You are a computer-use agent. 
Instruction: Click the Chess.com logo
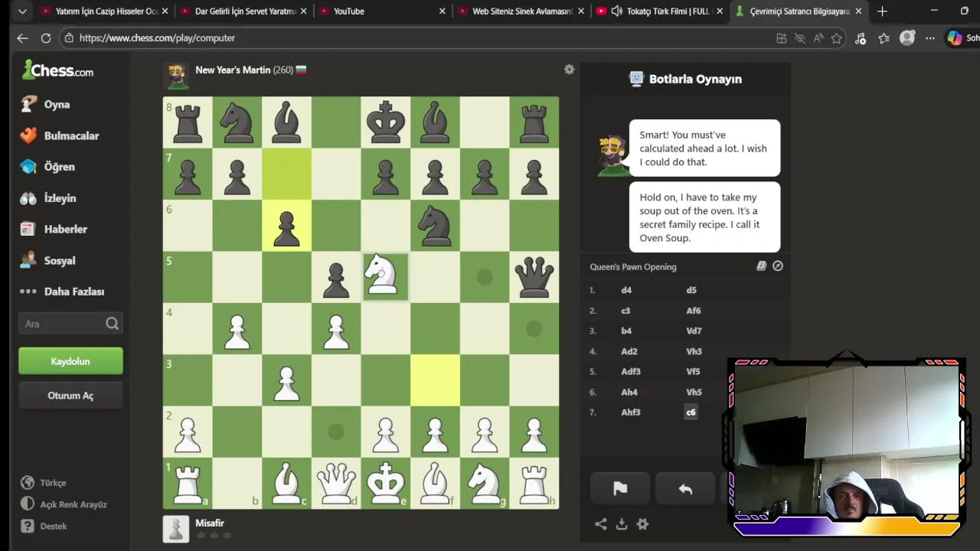click(x=58, y=70)
